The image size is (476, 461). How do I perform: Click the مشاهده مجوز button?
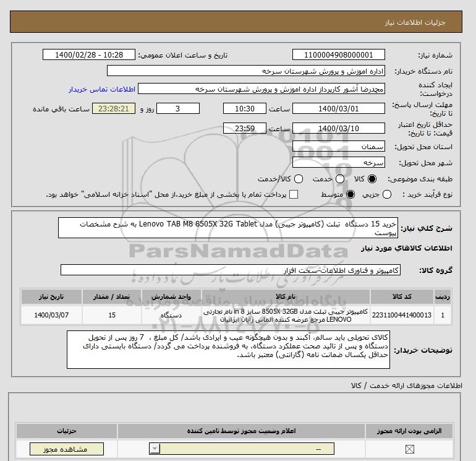coord(67,449)
